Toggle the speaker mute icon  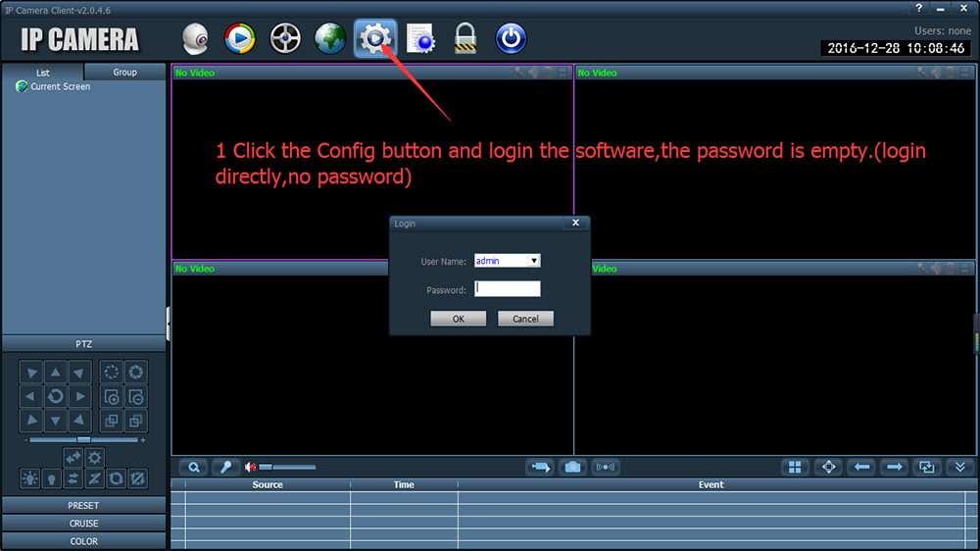(251, 468)
